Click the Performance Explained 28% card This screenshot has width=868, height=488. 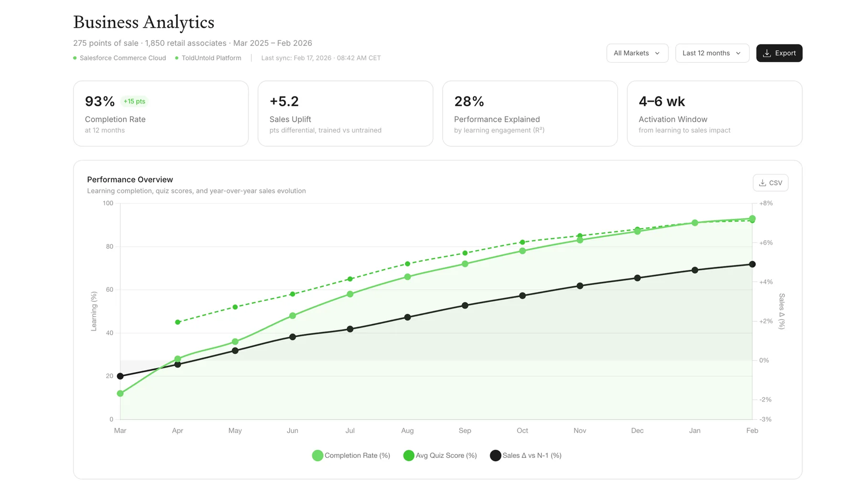click(x=529, y=114)
